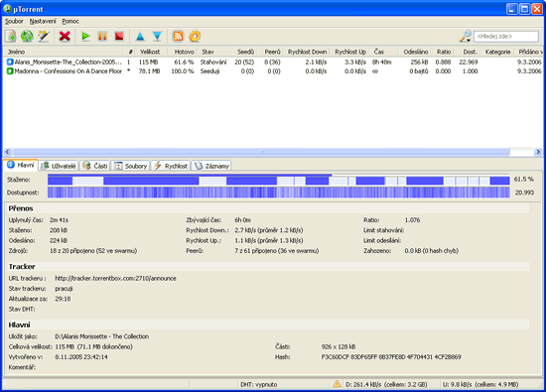Click the µTorrent title bar icon
The image size is (546, 392).
pyautogui.click(x=7, y=9)
